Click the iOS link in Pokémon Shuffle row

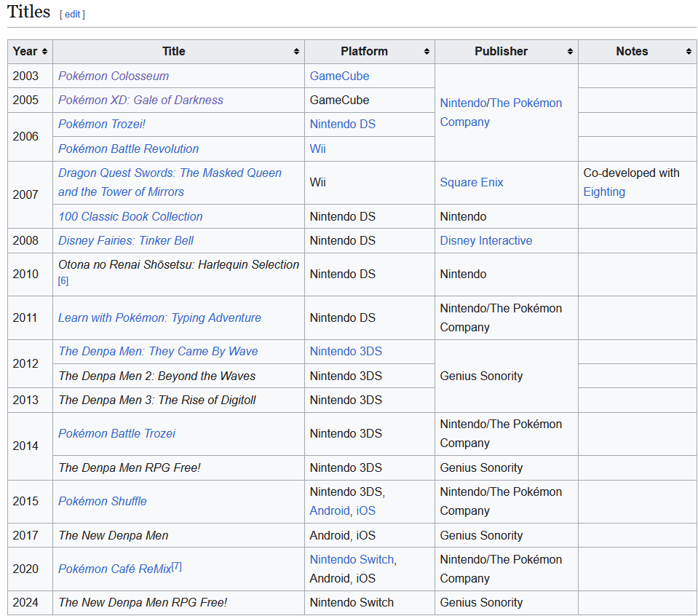click(x=366, y=511)
